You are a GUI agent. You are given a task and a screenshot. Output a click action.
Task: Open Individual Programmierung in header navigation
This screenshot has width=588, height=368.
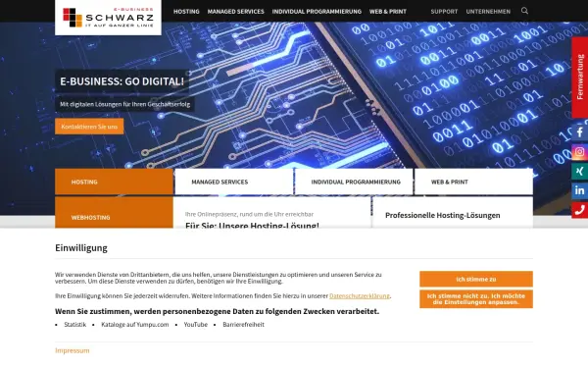point(317,12)
